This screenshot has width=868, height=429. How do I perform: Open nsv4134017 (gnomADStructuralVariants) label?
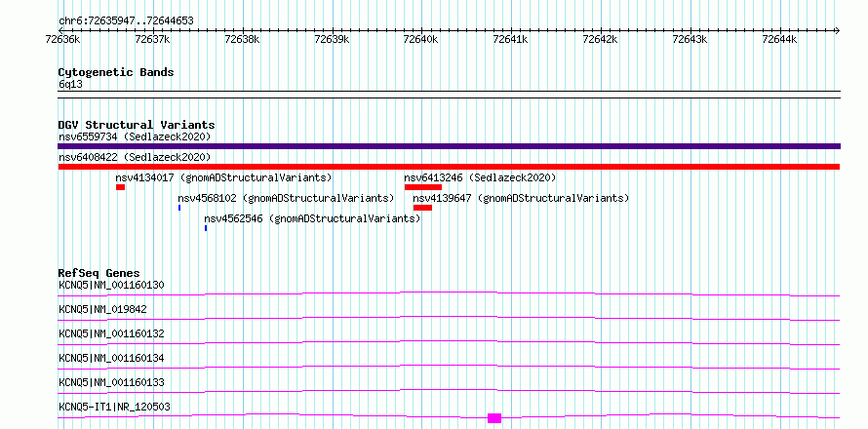223,177
